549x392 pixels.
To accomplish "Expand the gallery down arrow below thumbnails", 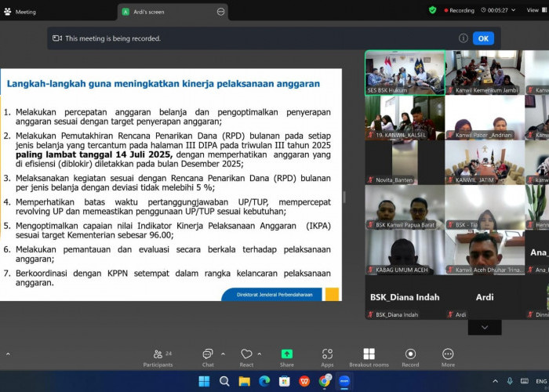I will pos(485,328).
